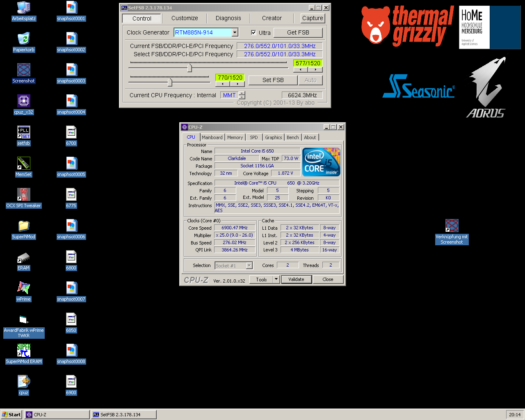Increase the 770/1520 value with right arrow
Viewport: 525px width, 420px height.
pyautogui.click(x=237, y=84)
